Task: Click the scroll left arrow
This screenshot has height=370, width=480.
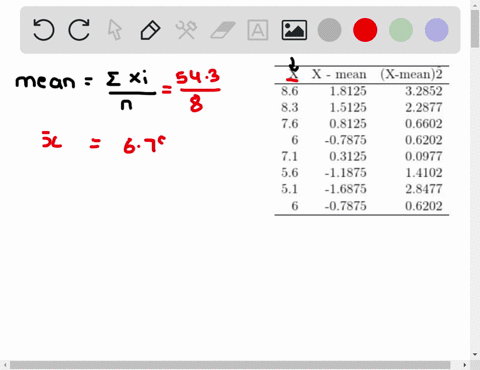Action: 5,365
